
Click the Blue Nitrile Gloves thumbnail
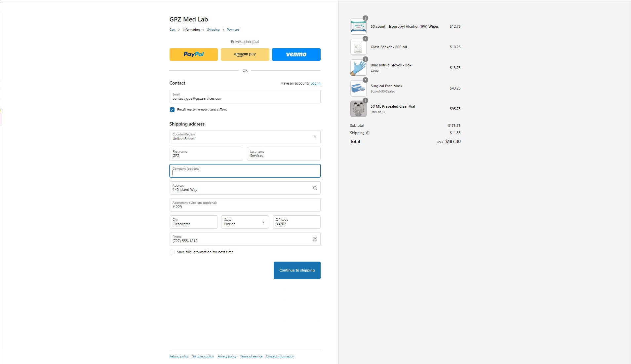(358, 68)
